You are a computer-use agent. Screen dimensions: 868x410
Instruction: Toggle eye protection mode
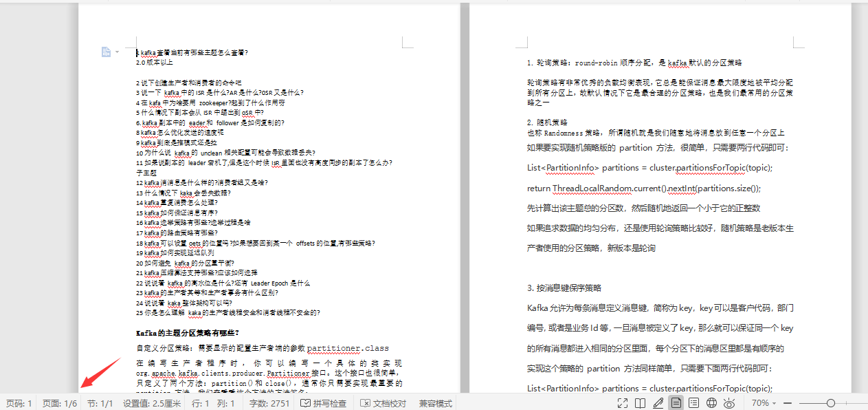pyautogui.click(x=730, y=403)
